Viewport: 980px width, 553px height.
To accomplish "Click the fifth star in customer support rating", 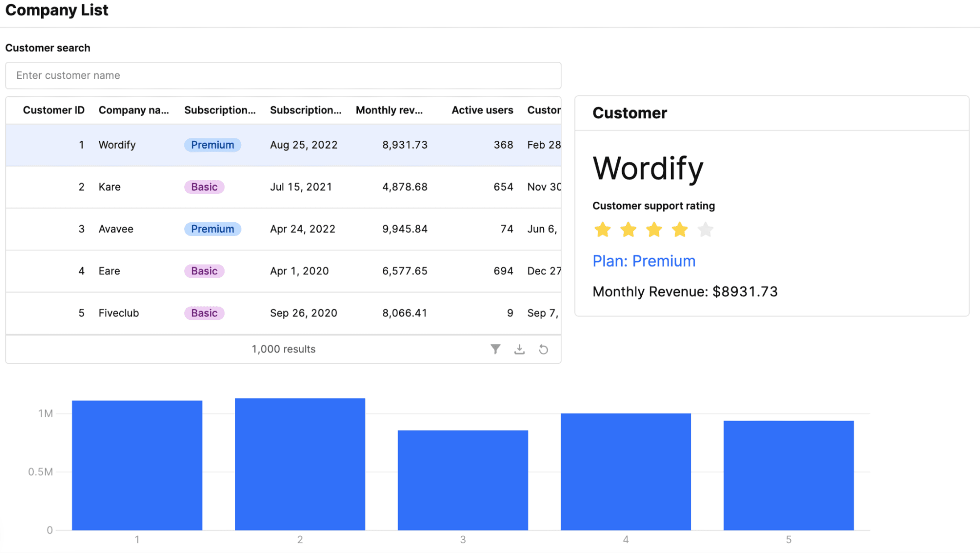I will click(705, 229).
